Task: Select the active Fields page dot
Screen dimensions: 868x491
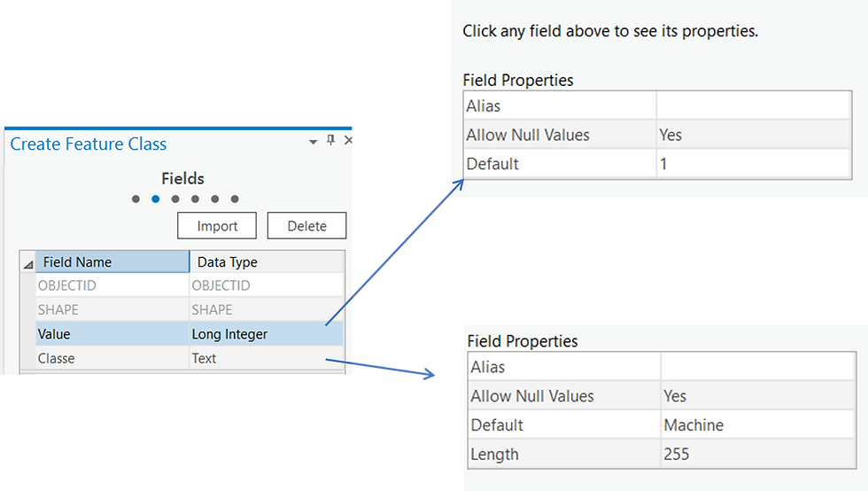Action: pos(156,199)
